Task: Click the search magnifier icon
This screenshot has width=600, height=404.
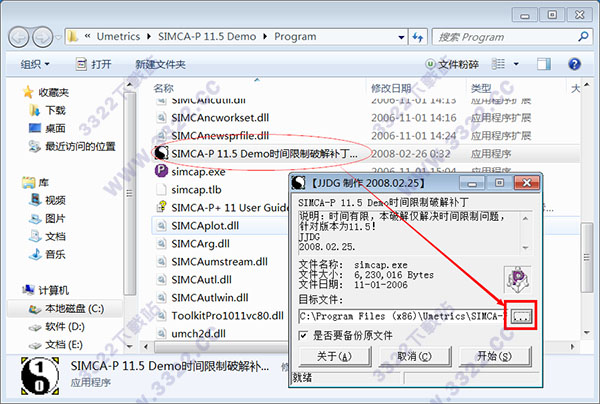Action: point(584,37)
